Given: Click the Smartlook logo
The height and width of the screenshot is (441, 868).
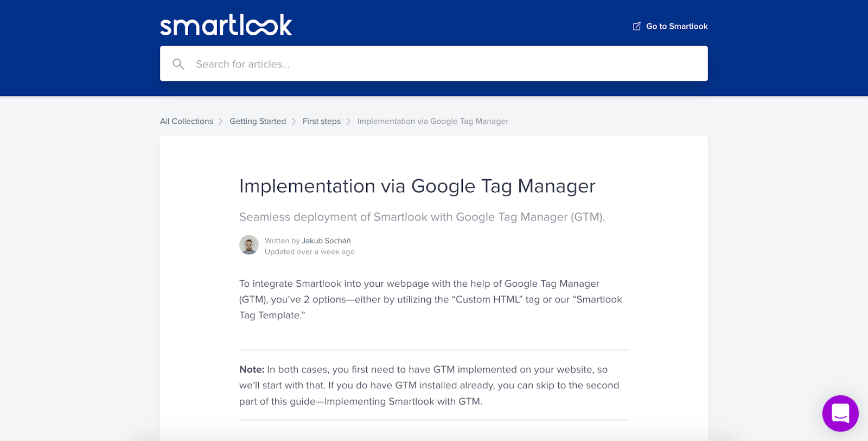Looking at the screenshot, I should pos(226,26).
